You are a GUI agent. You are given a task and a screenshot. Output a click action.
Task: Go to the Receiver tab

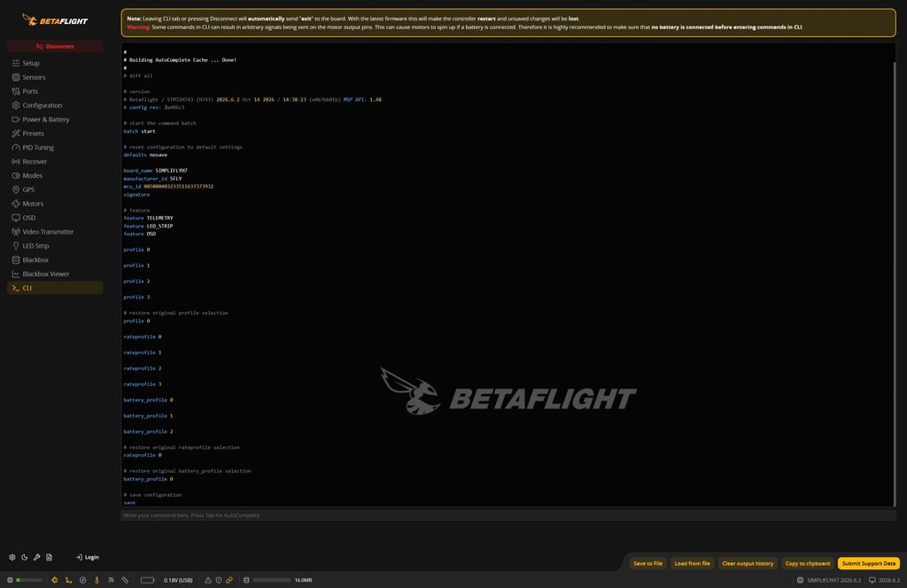click(55, 161)
